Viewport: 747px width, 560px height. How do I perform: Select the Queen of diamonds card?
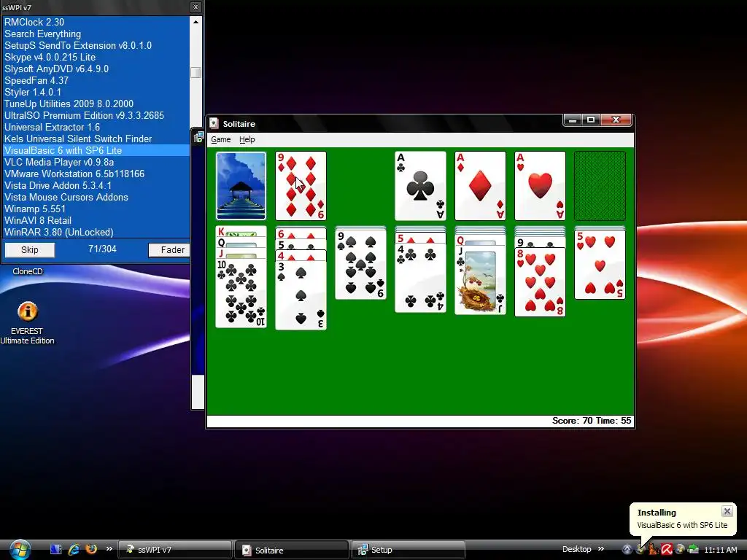[480, 240]
